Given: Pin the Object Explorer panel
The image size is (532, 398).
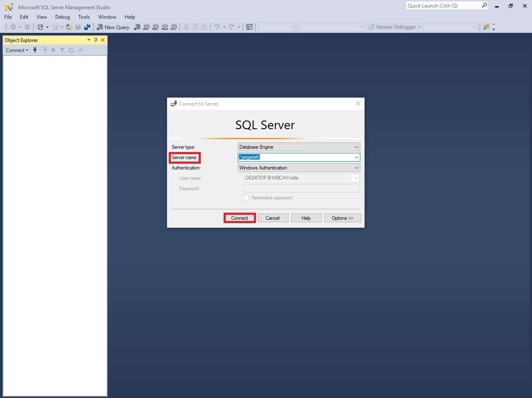Looking at the screenshot, I should [96, 40].
